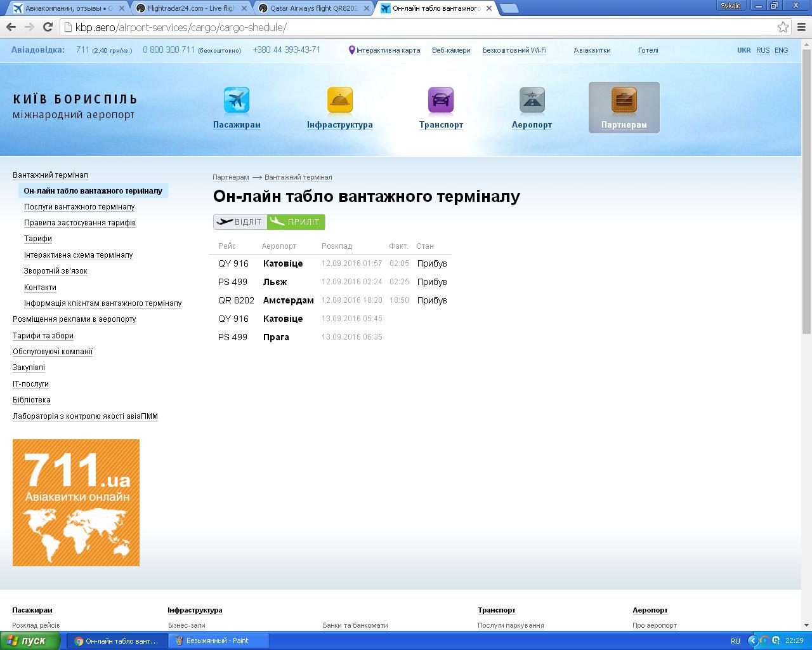Click the Транспорт car icon

[x=441, y=100]
